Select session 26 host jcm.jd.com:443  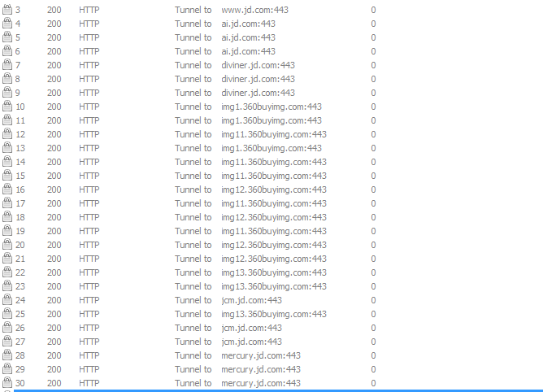pos(252,328)
